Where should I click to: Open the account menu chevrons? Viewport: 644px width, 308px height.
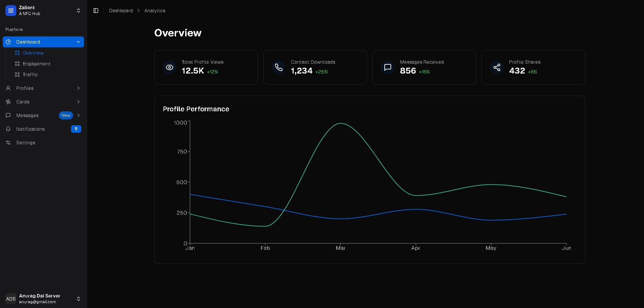point(79,299)
